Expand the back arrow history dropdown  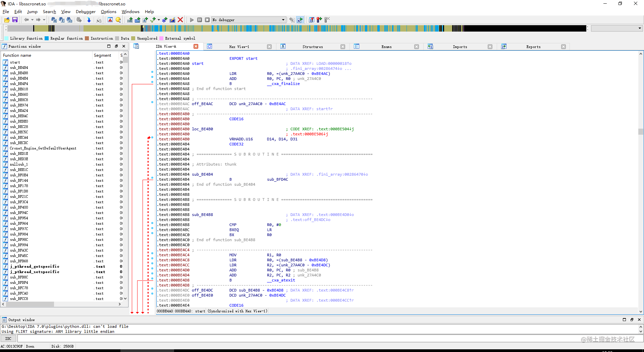click(32, 20)
